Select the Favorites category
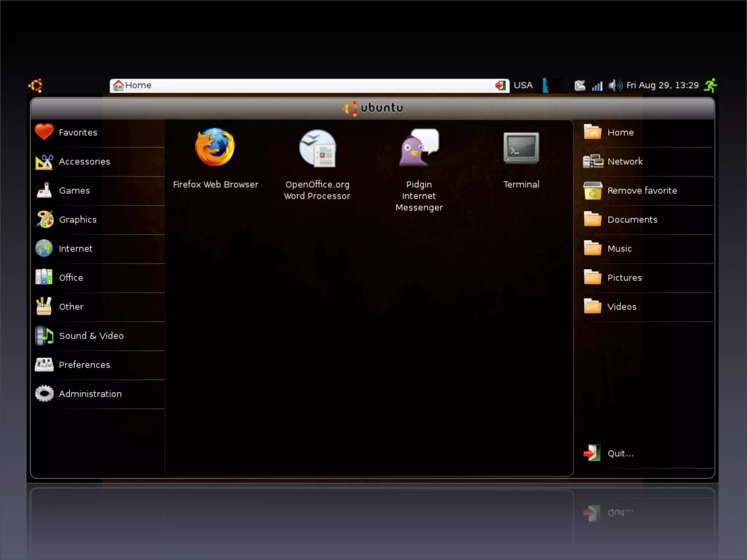This screenshot has width=747, height=560. (x=78, y=132)
